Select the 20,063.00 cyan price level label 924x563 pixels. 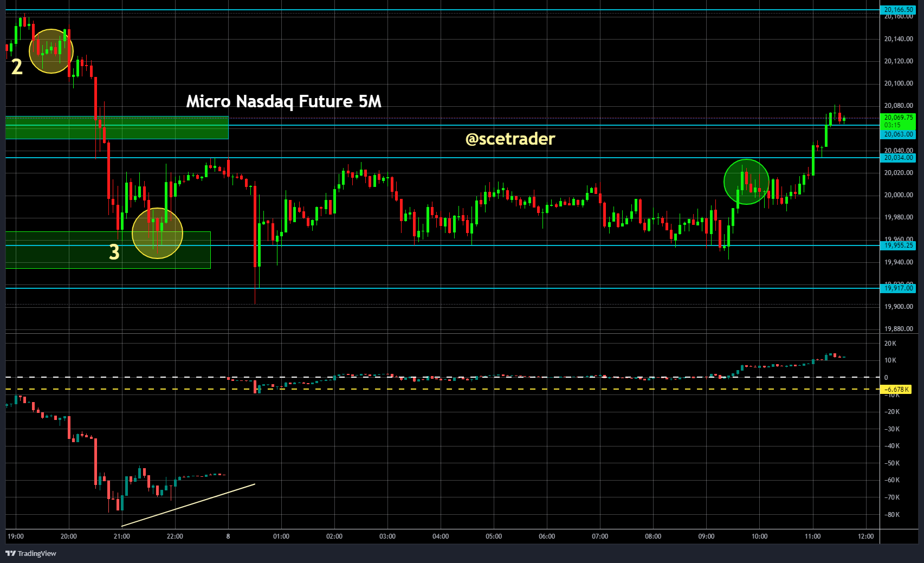[x=898, y=134]
